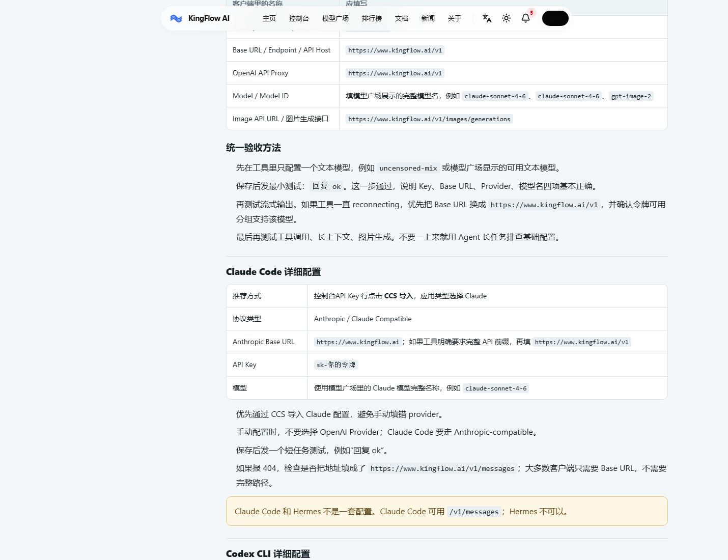This screenshot has height=560, width=728.
Task: Click the /v1/messages full URL code snippet
Action: [442, 468]
